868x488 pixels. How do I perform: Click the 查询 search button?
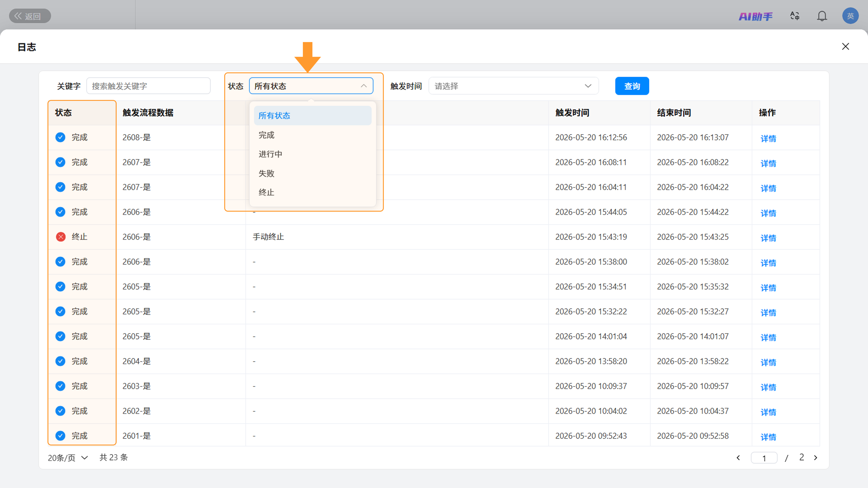coord(632,86)
